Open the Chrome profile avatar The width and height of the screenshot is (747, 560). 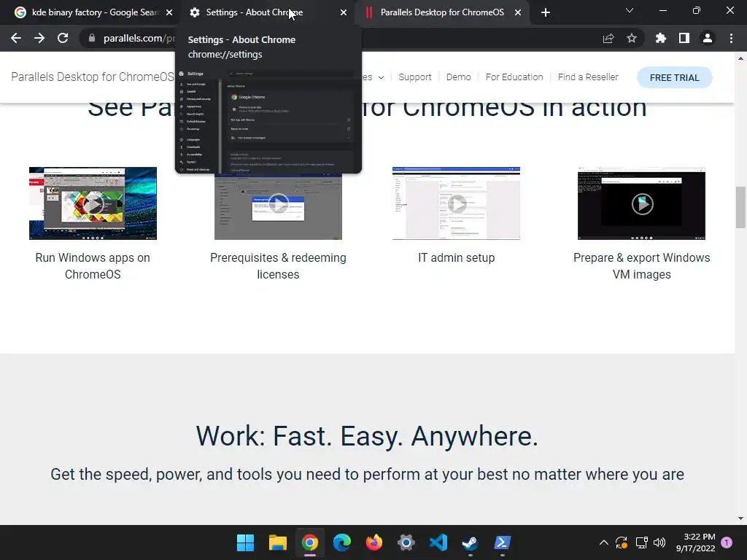pos(708,38)
